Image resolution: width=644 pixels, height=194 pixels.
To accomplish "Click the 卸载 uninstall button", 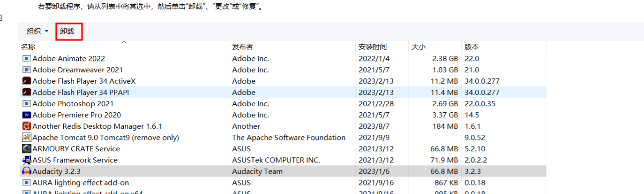I will pos(67,31).
